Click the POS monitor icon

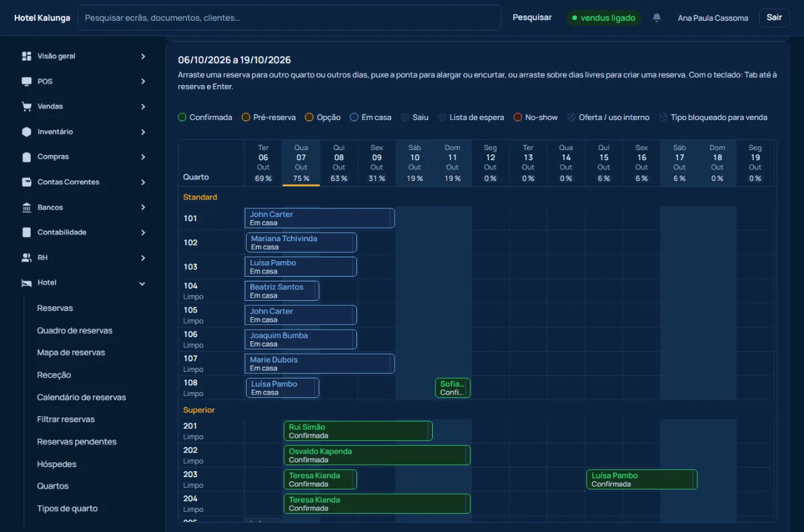pyautogui.click(x=27, y=82)
